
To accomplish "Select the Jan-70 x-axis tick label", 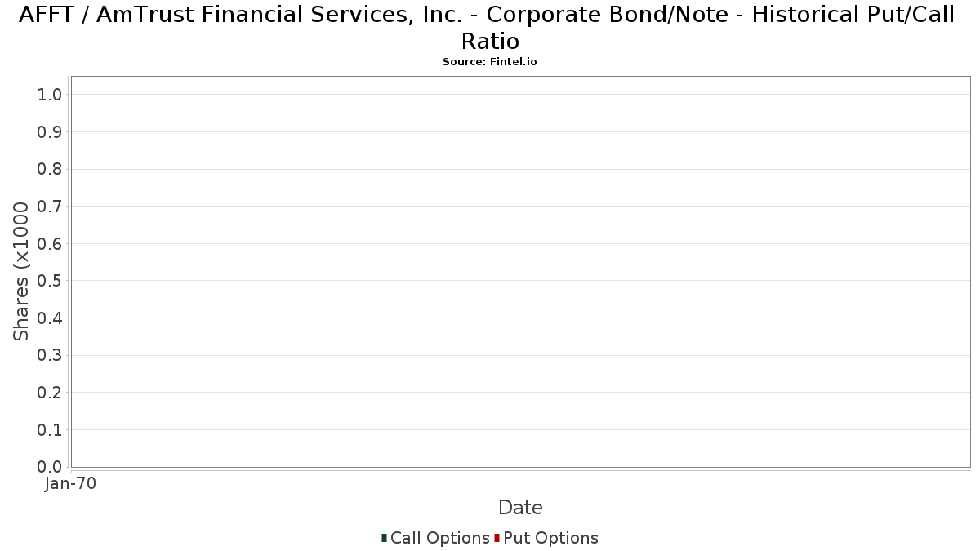I will tap(71, 483).
